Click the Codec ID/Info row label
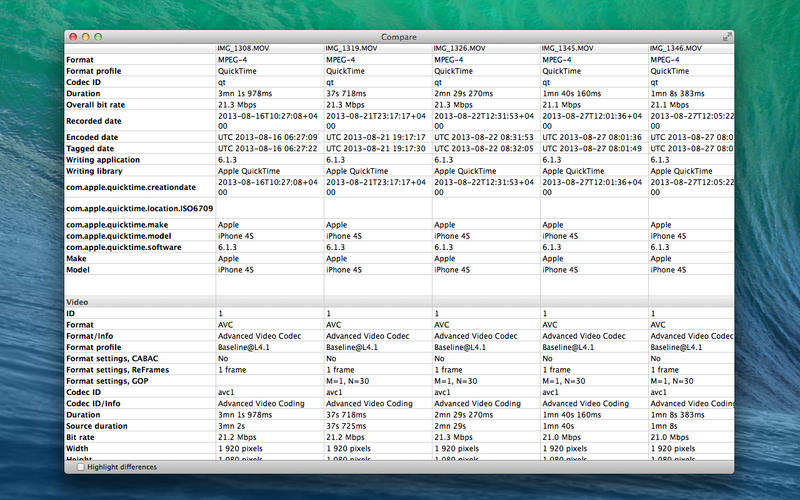 click(x=93, y=403)
